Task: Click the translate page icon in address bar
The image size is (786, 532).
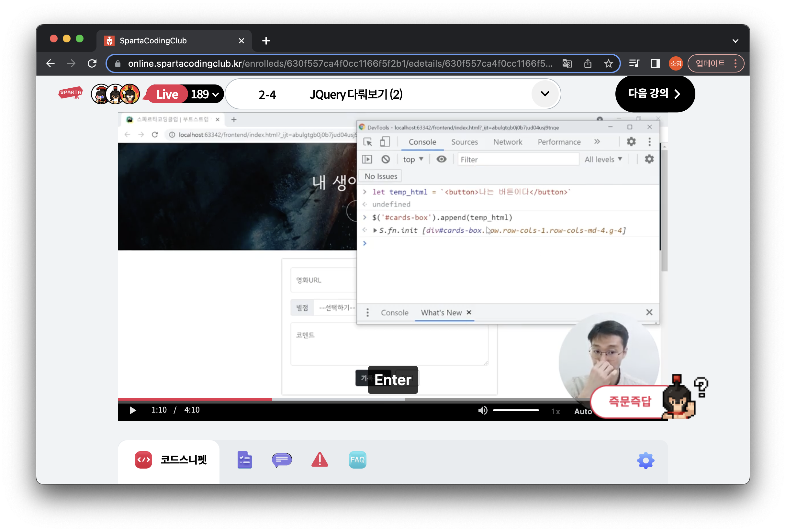Action: point(567,63)
